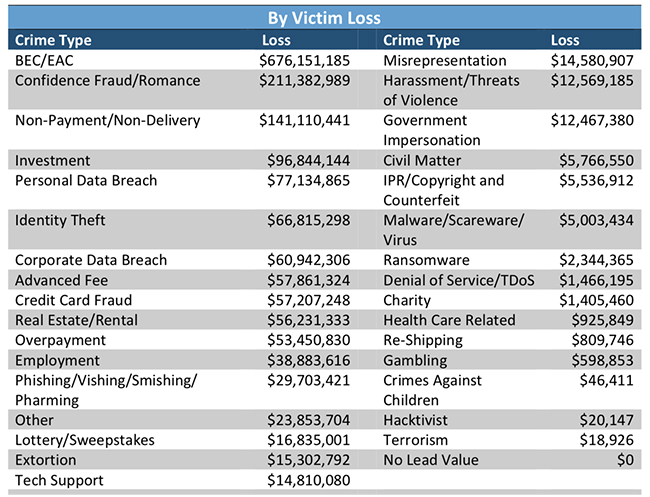Screen dimensions: 650x497
Task: Select the Government Impersonation row label
Action: pos(432,130)
